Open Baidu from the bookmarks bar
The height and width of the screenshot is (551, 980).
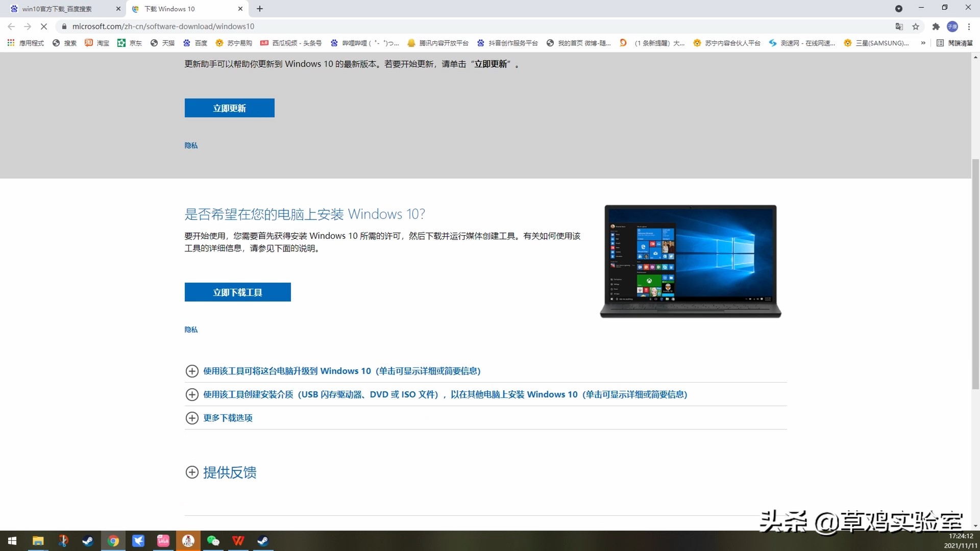201,43
